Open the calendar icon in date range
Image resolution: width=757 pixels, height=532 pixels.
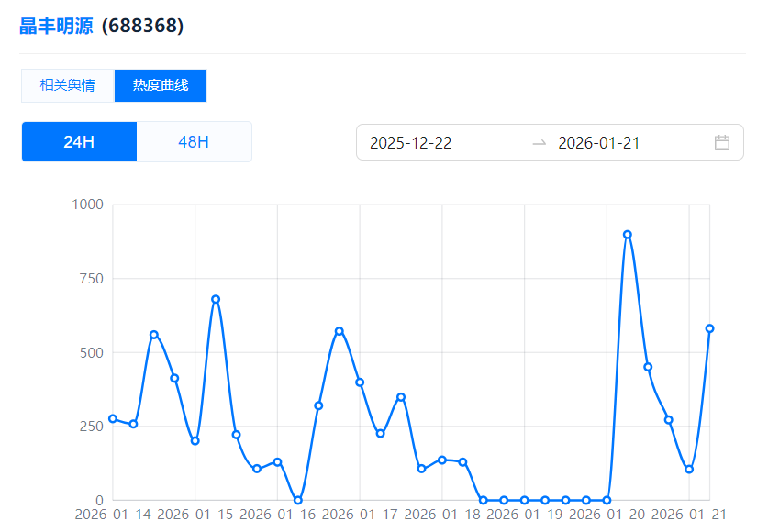click(722, 142)
